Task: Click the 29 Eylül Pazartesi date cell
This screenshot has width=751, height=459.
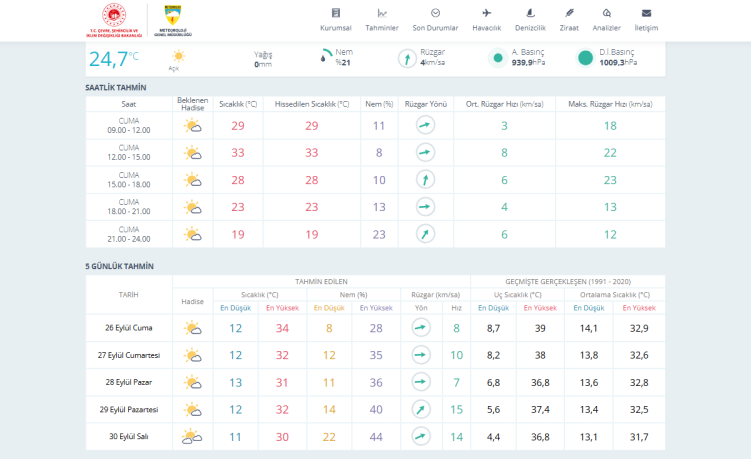Action: [129, 410]
